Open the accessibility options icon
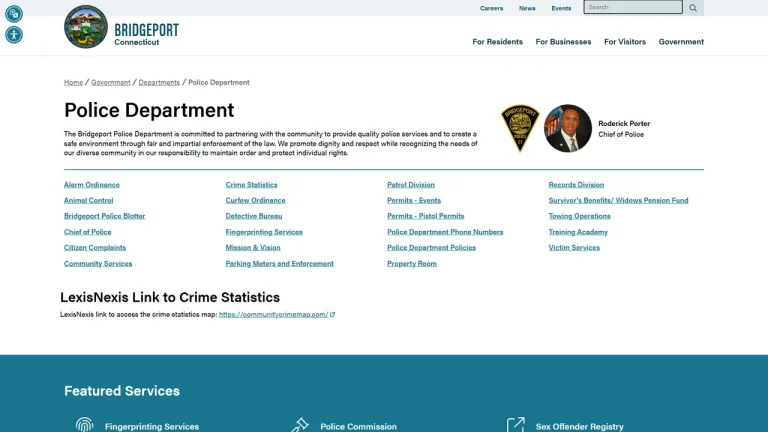This screenshot has height=432, width=768. coord(14,35)
